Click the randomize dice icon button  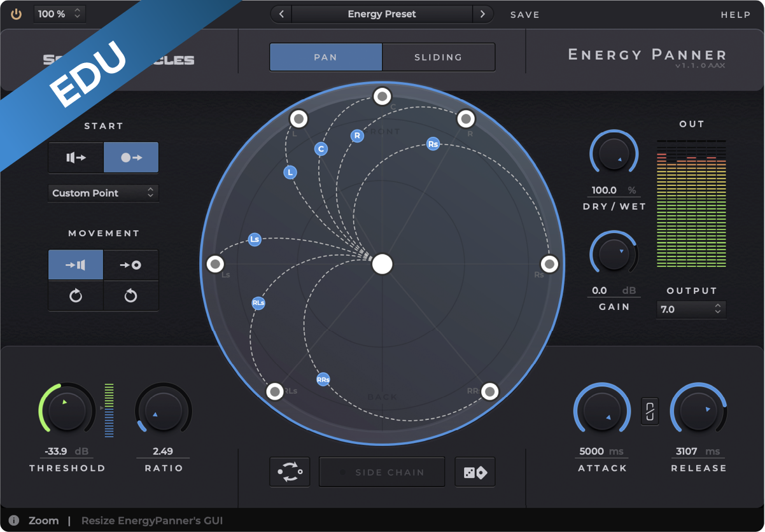click(x=475, y=472)
